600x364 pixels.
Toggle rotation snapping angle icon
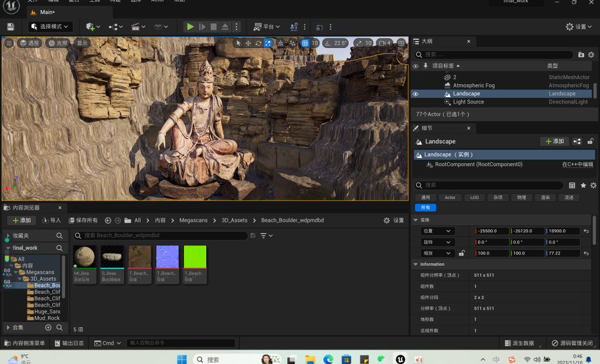328,43
